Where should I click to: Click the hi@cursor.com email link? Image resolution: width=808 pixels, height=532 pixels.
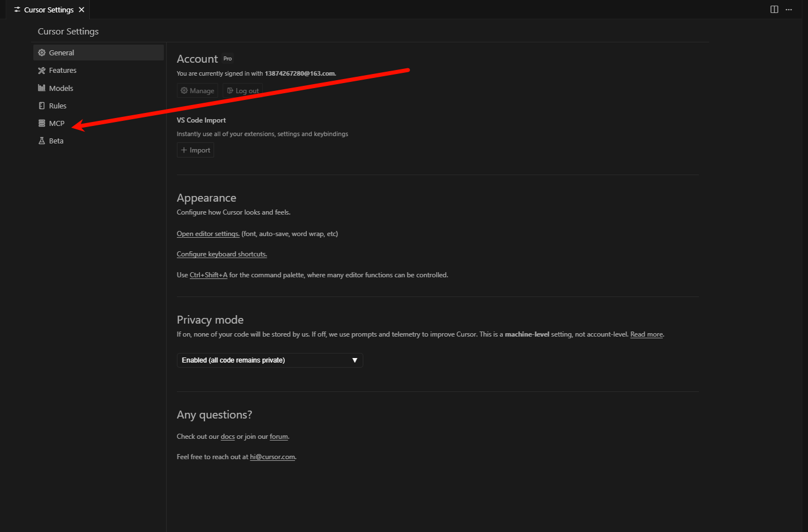[x=272, y=457]
